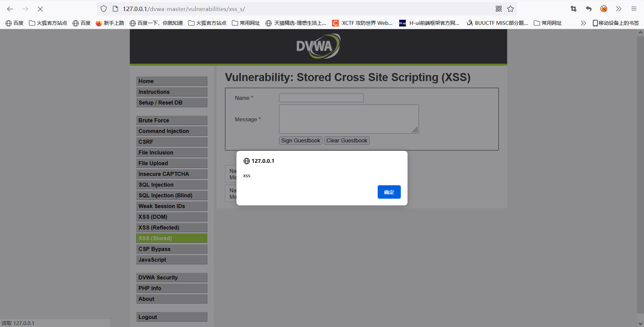Click the Name input field
This screenshot has height=327, width=644.
pyautogui.click(x=321, y=98)
